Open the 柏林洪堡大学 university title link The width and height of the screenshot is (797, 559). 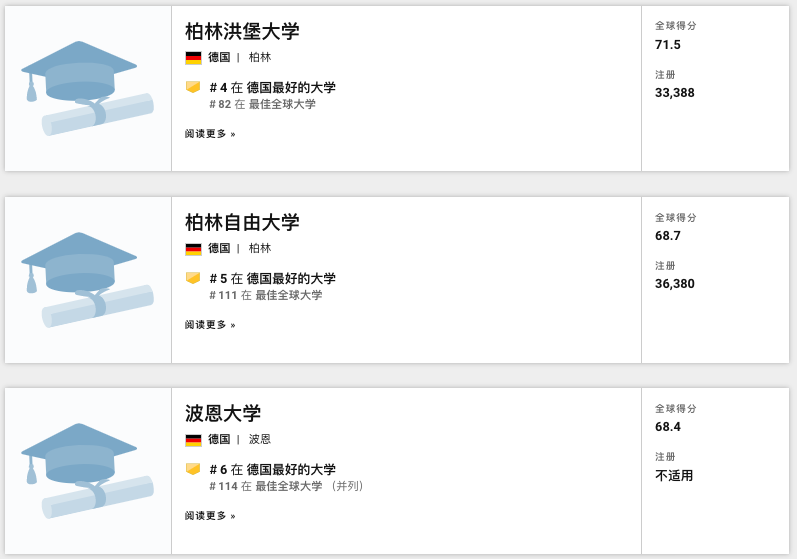(x=242, y=31)
